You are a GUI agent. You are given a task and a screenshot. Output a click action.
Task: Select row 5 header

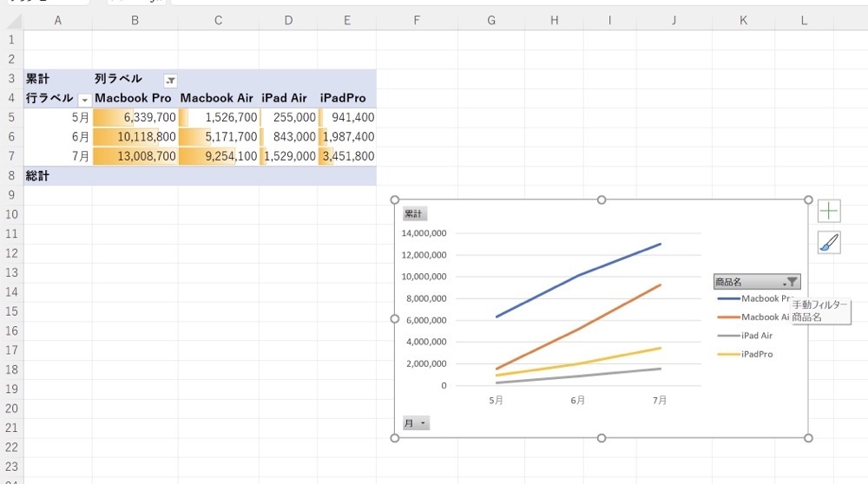click(11, 117)
